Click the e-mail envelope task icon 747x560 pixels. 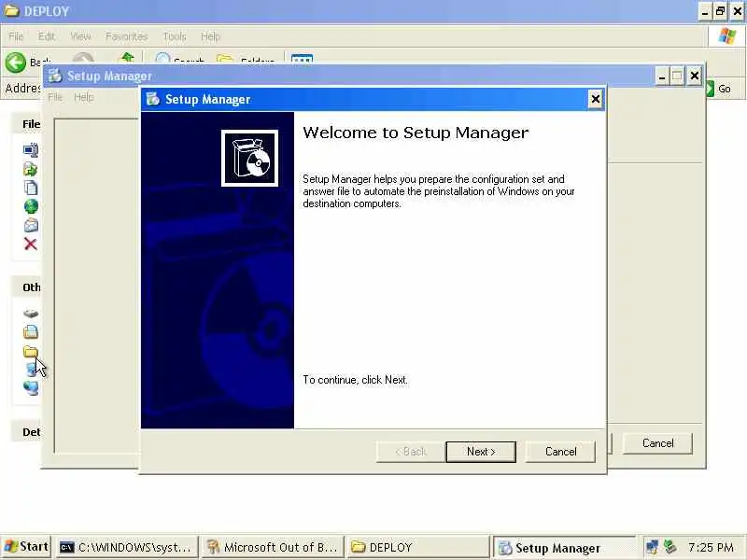click(31, 225)
